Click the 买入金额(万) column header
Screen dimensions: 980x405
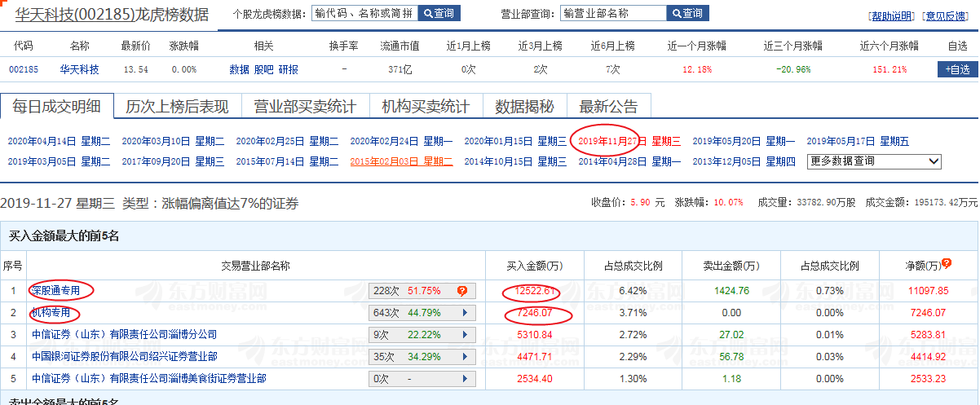click(535, 266)
